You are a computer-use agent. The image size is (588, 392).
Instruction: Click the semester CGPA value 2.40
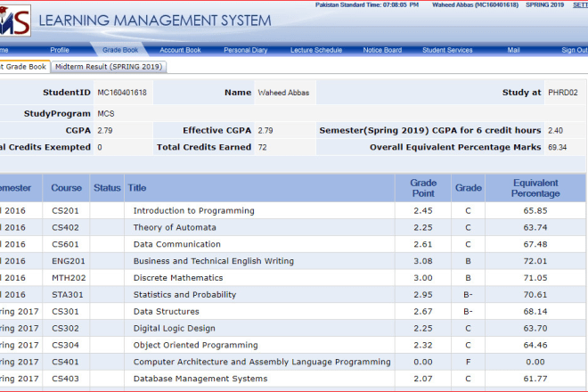pyautogui.click(x=555, y=131)
